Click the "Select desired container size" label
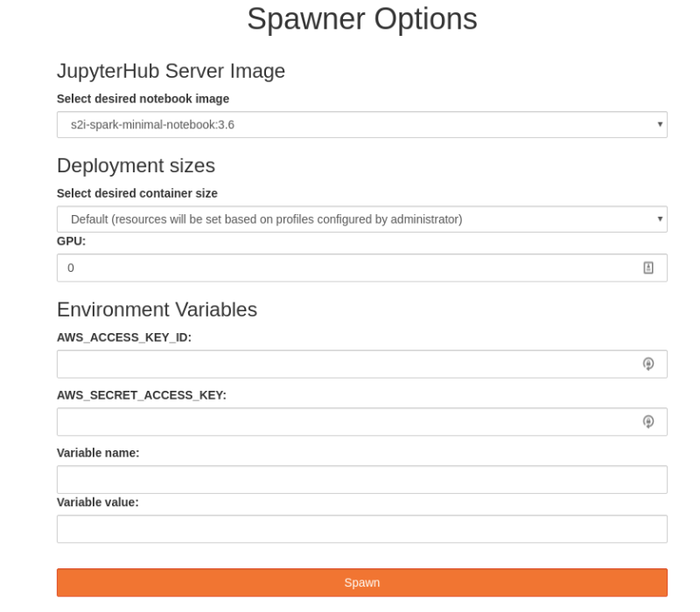This screenshot has width=700, height=612. pyautogui.click(x=136, y=193)
